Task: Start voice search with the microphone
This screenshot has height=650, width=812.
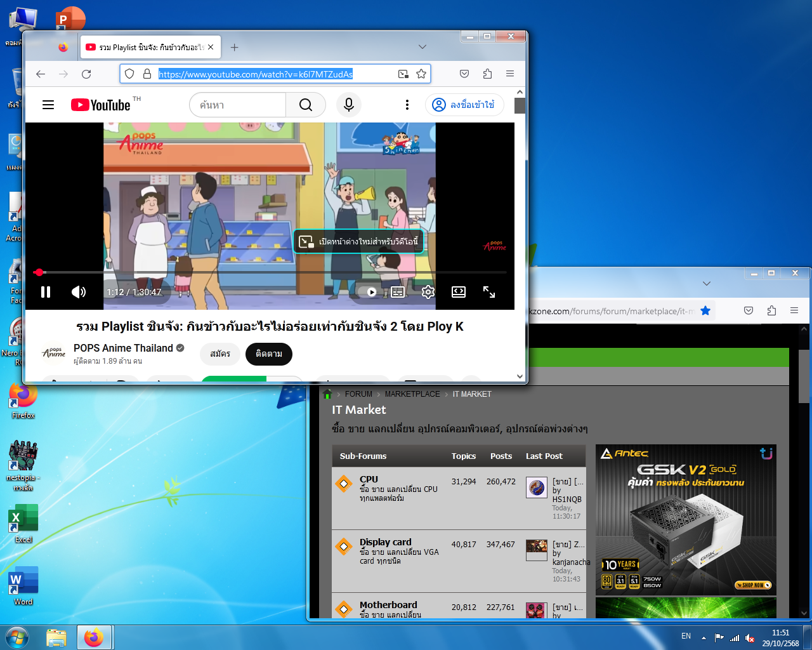Action: 348,105
